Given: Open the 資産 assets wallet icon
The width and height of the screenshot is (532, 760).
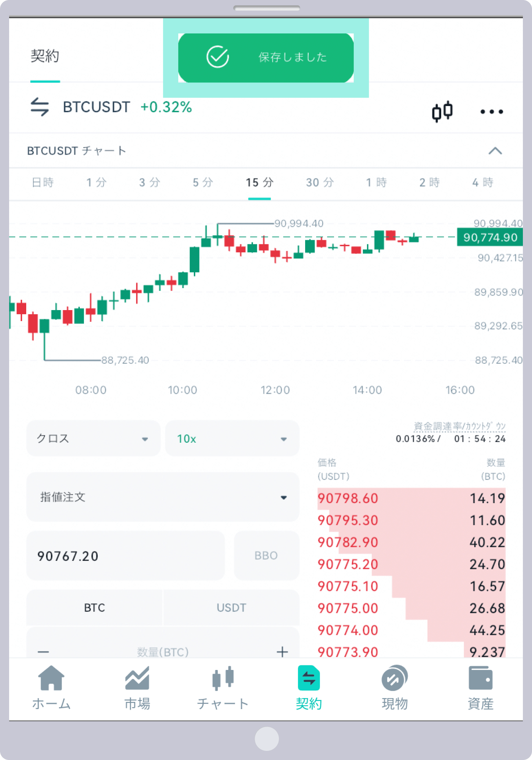Looking at the screenshot, I should point(480,678).
